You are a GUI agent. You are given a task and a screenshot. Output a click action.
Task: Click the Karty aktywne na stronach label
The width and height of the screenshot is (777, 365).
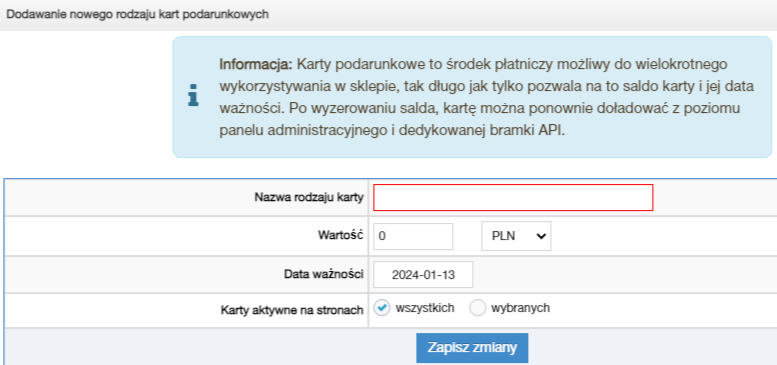click(x=292, y=311)
